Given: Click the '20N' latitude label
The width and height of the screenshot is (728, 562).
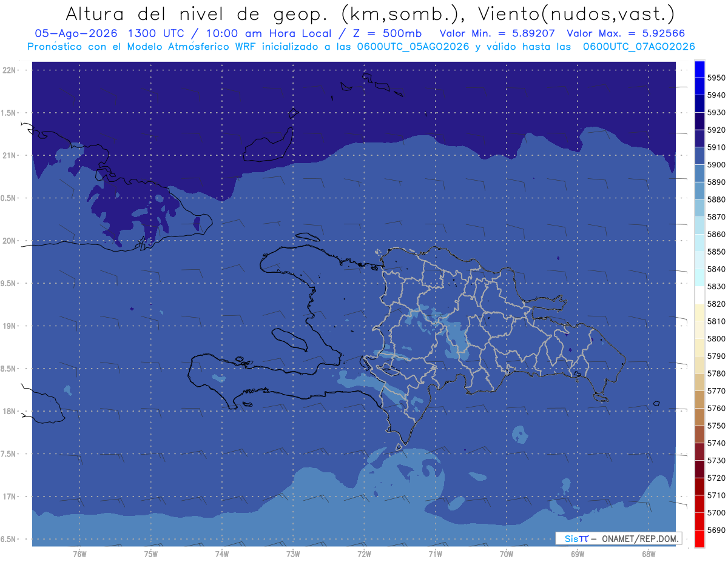Looking at the screenshot, I should (x=10, y=241).
